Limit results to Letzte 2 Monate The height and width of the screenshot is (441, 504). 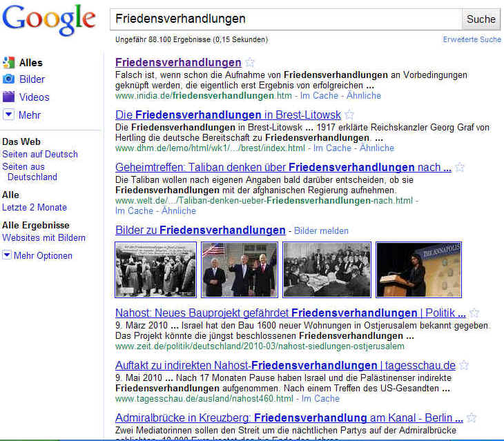35,207
